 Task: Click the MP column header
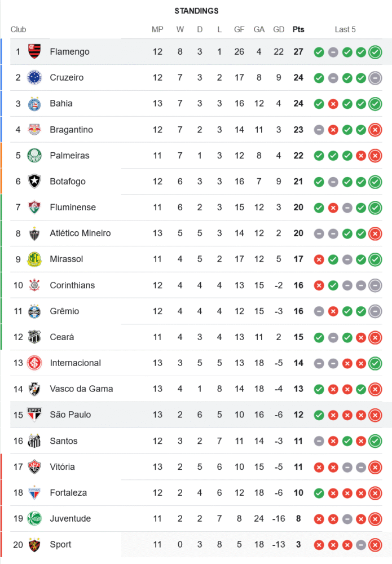pos(157,29)
